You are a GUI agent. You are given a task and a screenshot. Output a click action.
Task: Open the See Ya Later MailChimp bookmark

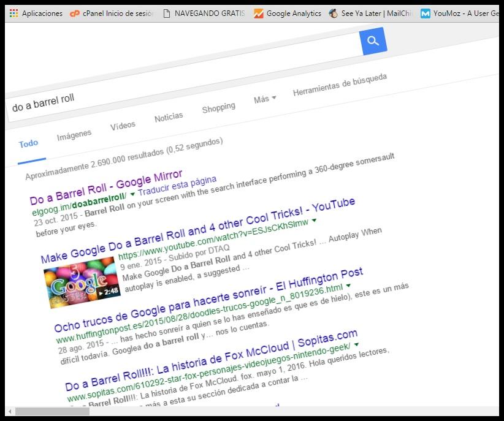pyautogui.click(x=368, y=13)
